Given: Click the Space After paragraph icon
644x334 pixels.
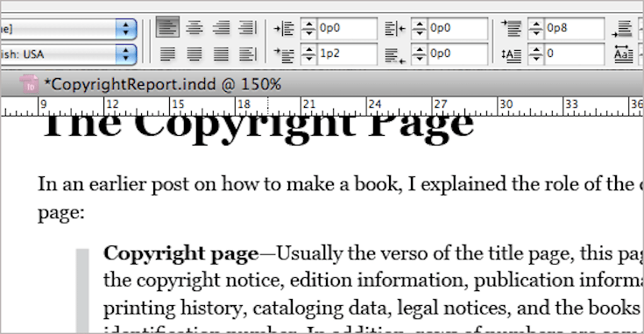Looking at the screenshot, I should tap(623, 29).
